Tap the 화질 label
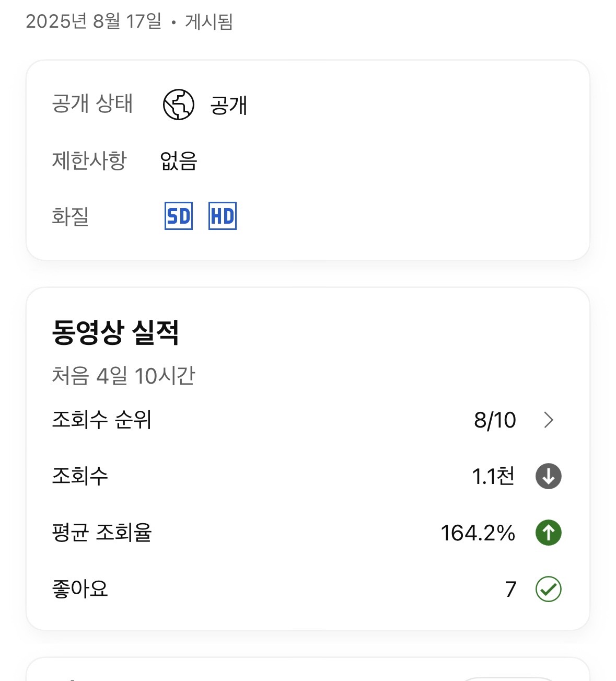The image size is (616, 681). point(71,216)
